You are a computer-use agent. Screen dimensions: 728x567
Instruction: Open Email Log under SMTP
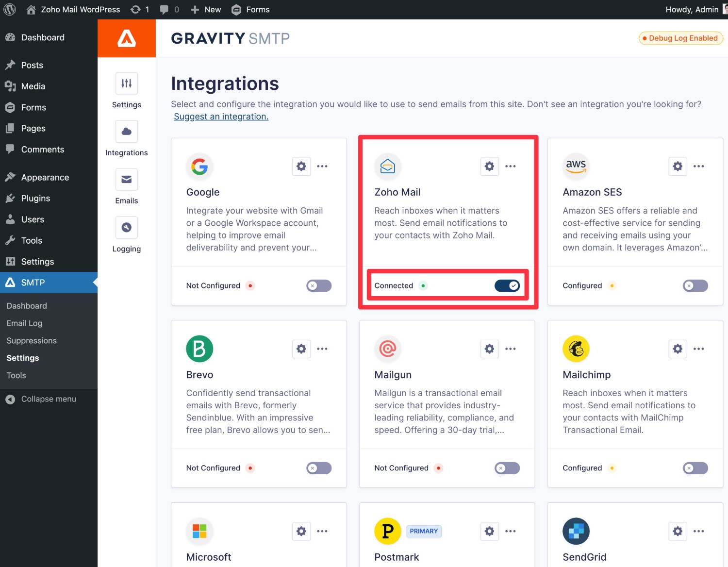coord(24,323)
